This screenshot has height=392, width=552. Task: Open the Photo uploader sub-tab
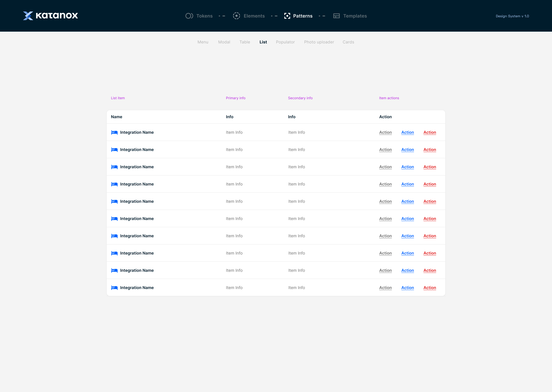pyautogui.click(x=319, y=42)
